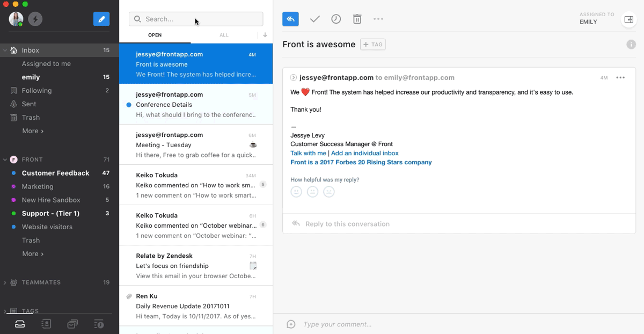Reply all using the blue arrow button

tap(290, 19)
